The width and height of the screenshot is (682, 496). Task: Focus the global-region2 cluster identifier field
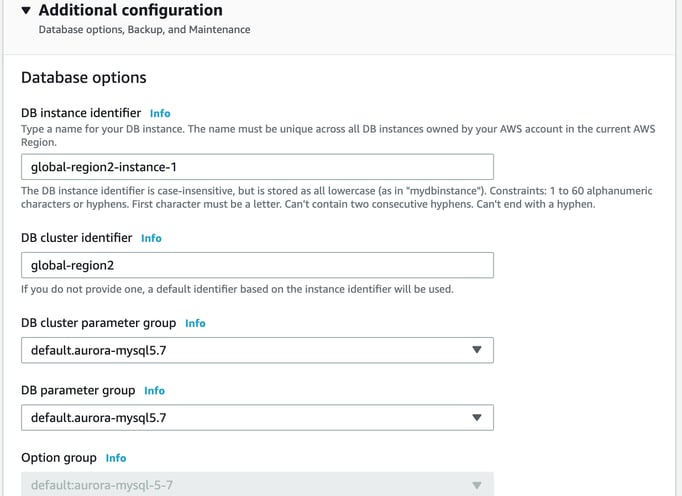click(x=257, y=265)
